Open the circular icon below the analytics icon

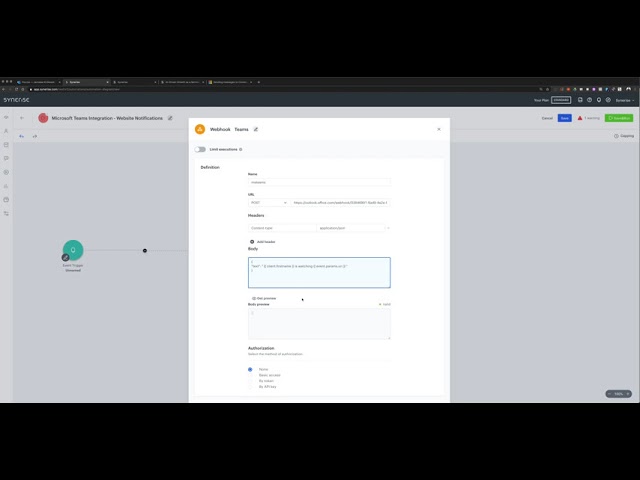pyautogui.click(x=6, y=200)
